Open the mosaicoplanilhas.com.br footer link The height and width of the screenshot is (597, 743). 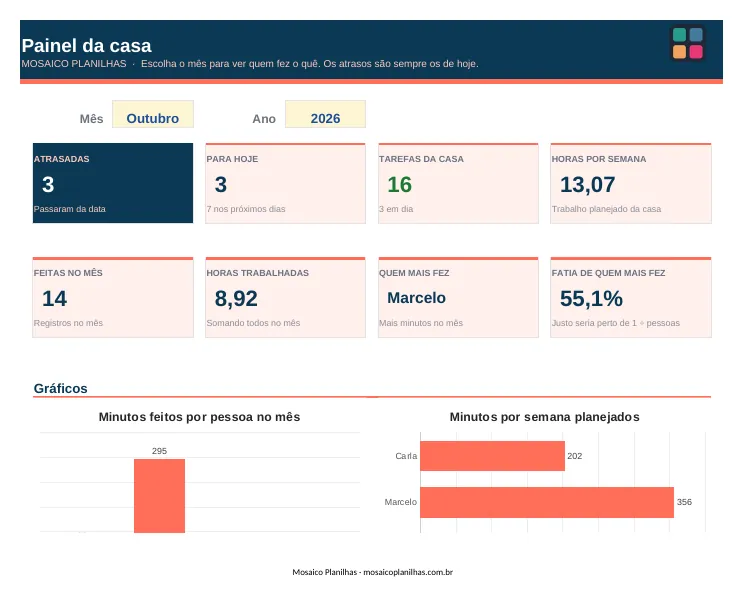tap(408, 572)
